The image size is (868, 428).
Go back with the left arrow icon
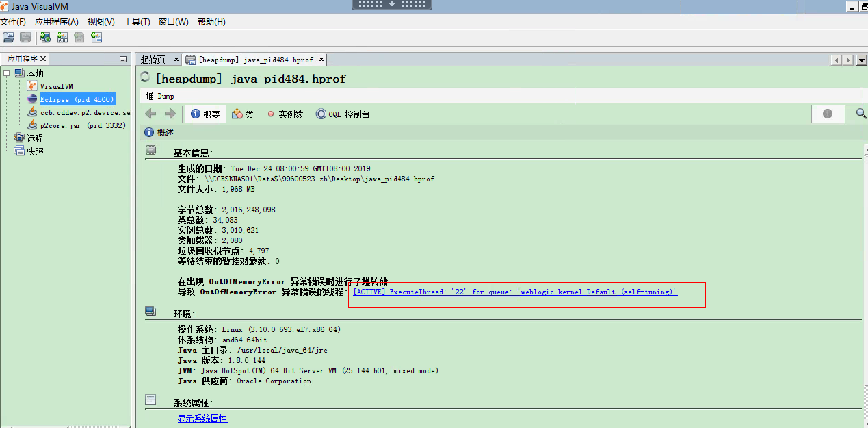(151, 114)
